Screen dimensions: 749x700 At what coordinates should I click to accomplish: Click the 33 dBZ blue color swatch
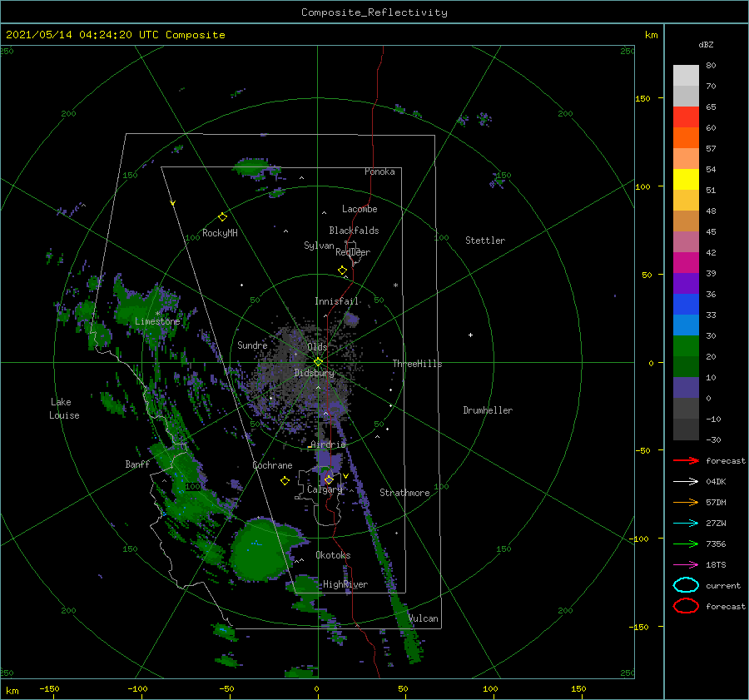click(686, 304)
